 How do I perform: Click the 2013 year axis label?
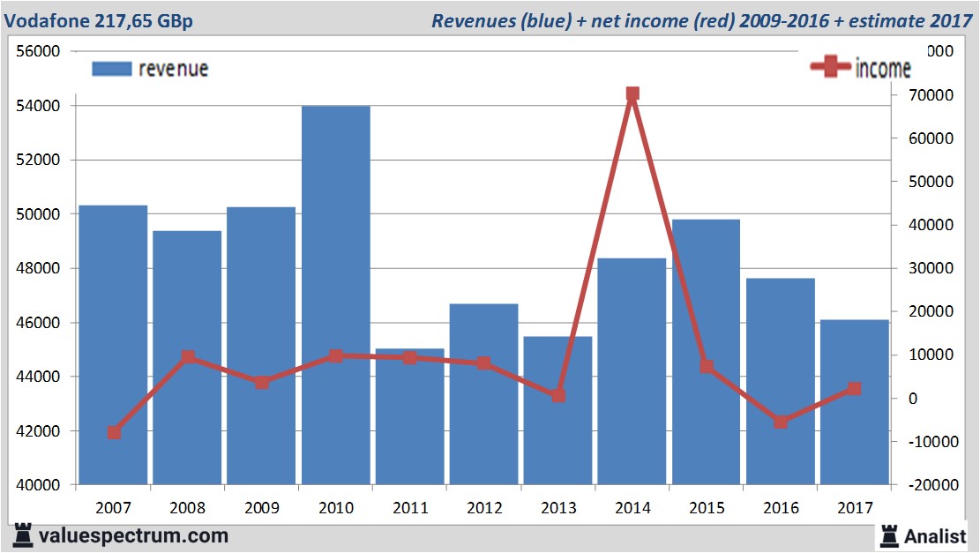[x=558, y=507]
